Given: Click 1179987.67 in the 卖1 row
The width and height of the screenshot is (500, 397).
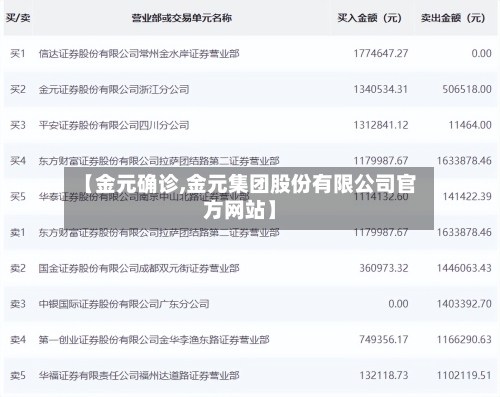Looking at the screenshot, I should 381,232.
